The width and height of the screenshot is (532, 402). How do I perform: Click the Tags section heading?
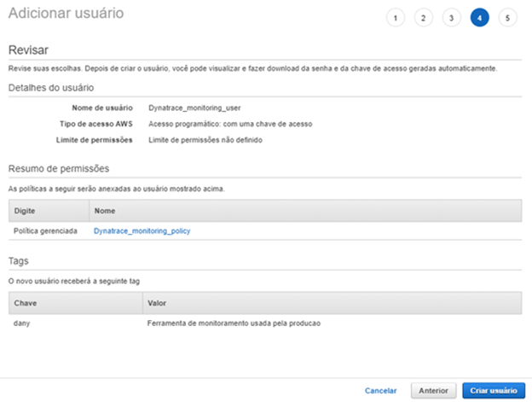pos(18,261)
